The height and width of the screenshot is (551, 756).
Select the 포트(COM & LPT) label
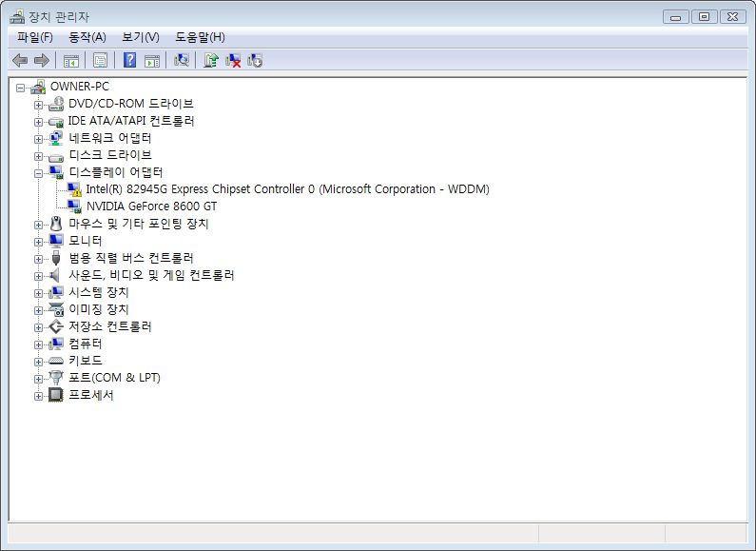tap(114, 378)
